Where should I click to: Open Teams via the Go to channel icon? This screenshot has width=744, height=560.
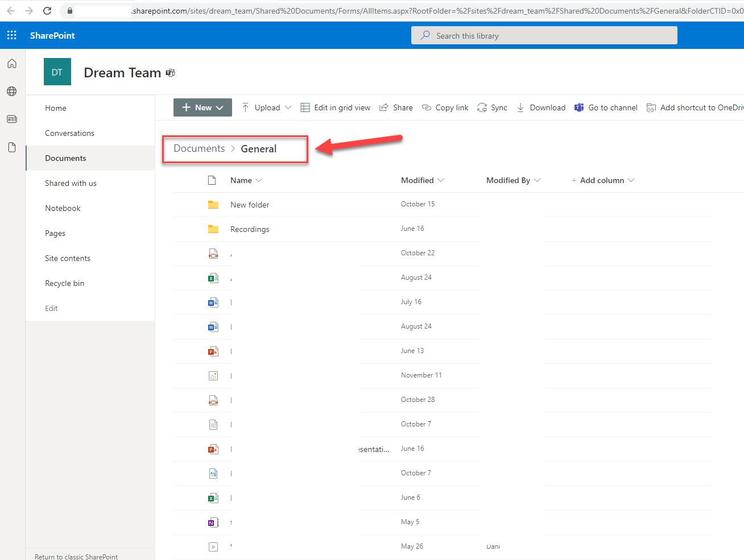coord(579,107)
